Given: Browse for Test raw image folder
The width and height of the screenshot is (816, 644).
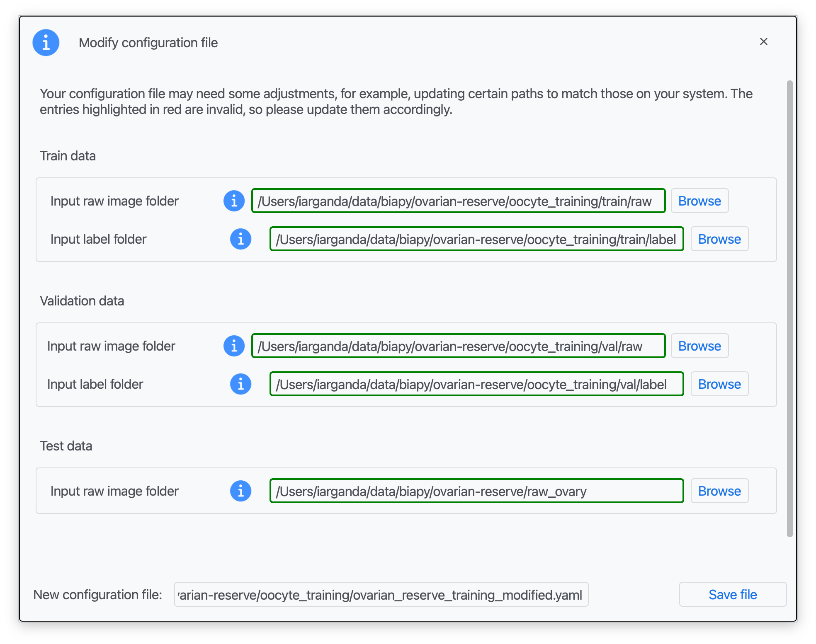Looking at the screenshot, I should click(719, 491).
